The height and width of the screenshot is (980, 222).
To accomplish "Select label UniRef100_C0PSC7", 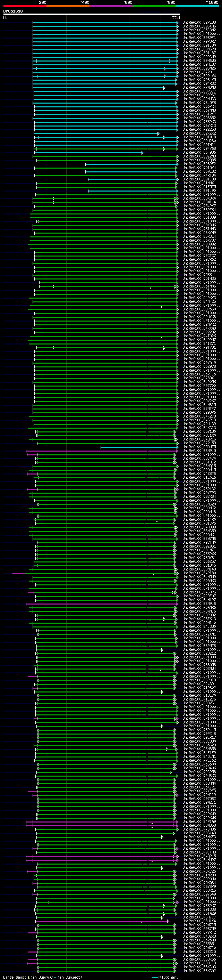I will pyautogui.click(x=199, y=91).
